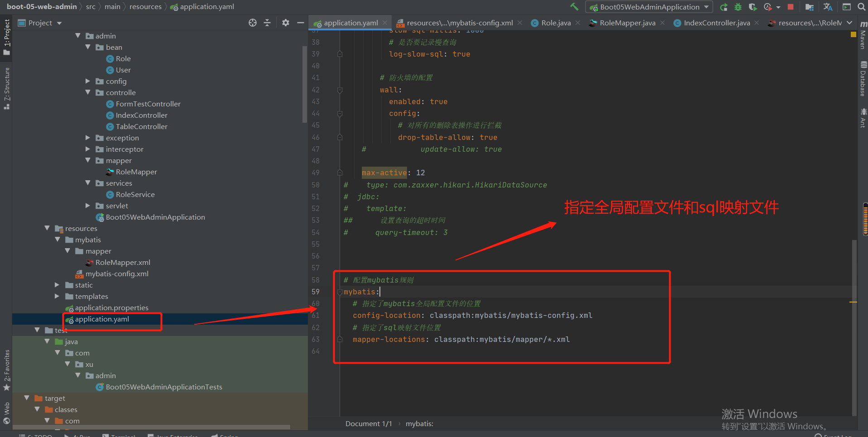Viewport: 868px width, 437px height.
Task: Expand the static folder
Action: click(57, 285)
